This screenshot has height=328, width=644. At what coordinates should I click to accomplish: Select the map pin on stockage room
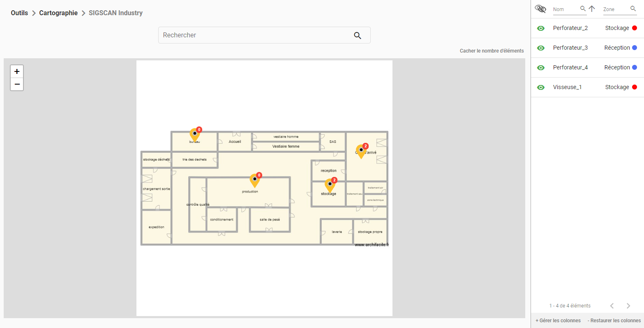[x=330, y=186]
